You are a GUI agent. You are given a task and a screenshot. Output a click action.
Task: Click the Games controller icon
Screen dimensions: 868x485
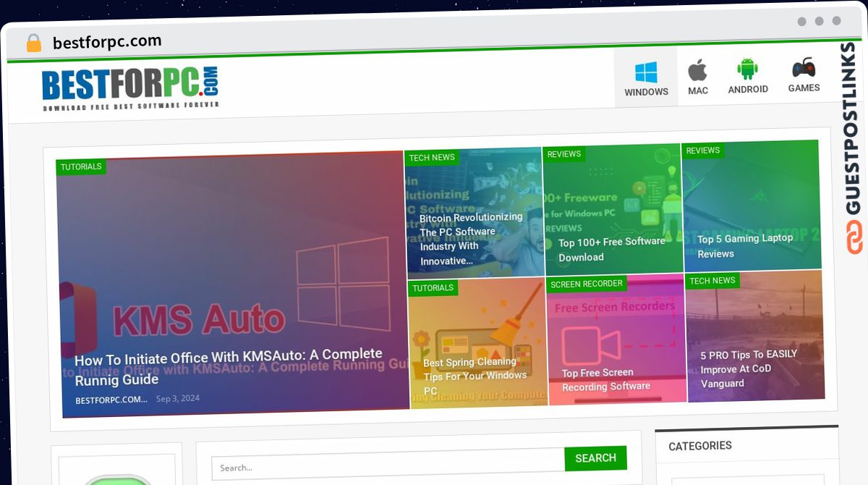pyautogui.click(x=804, y=67)
